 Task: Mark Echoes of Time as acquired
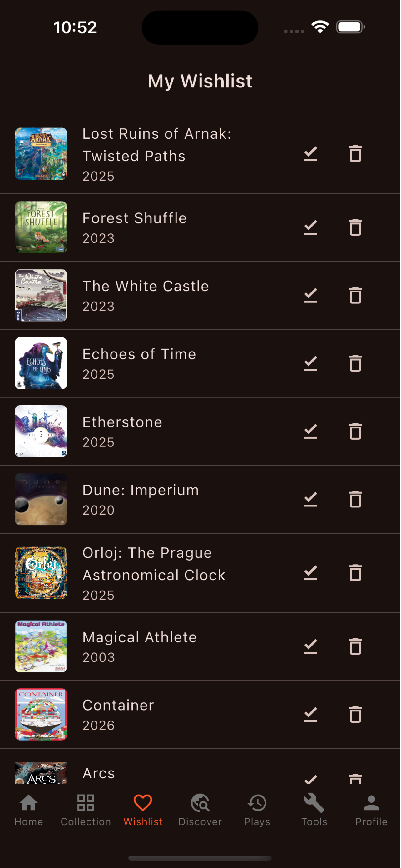tap(311, 364)
